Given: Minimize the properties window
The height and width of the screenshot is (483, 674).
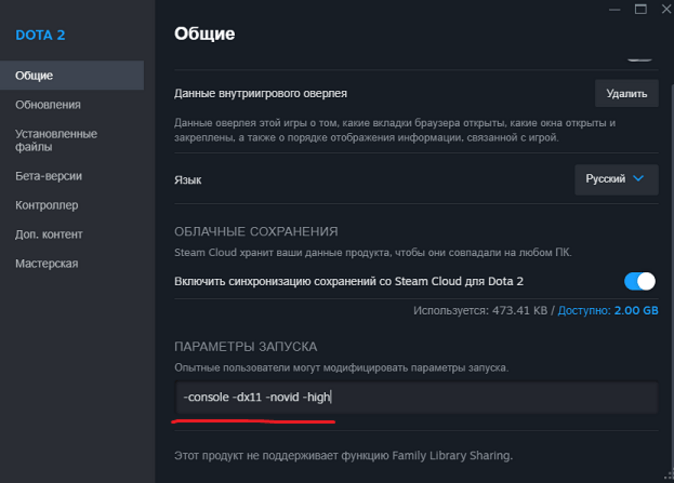Looking at the screenshot, I should coord(614,9).
